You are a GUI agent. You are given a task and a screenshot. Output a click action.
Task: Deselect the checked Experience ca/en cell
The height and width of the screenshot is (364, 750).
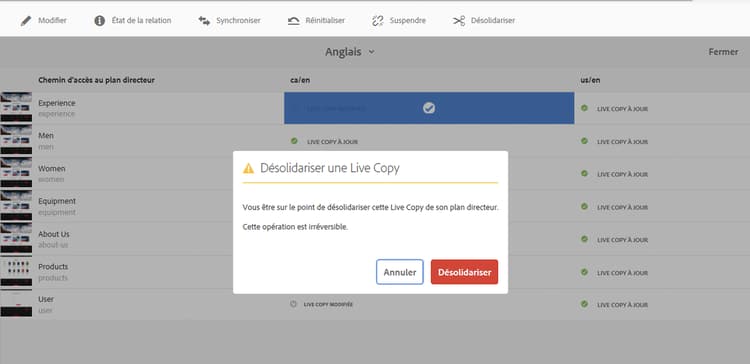(429, 108)
